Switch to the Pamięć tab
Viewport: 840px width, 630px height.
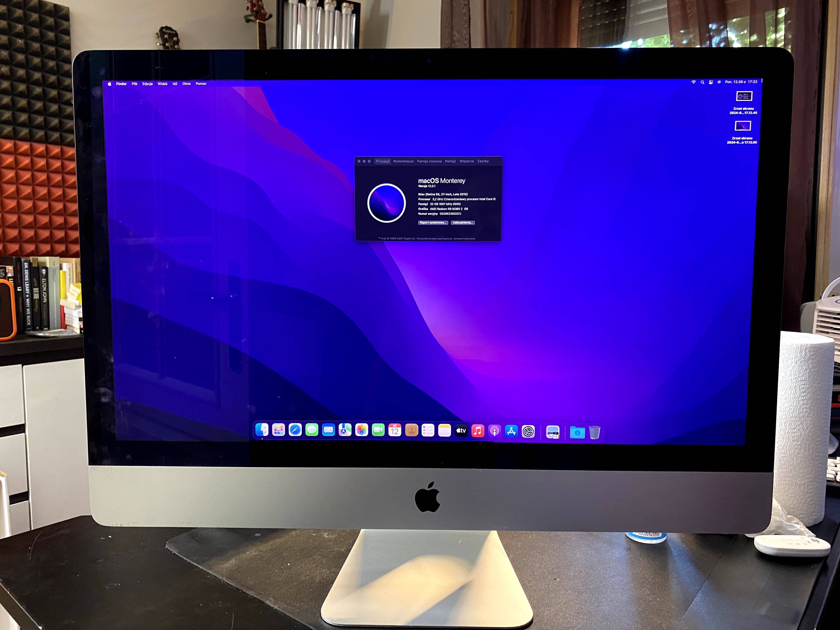[x=450, y=161]
